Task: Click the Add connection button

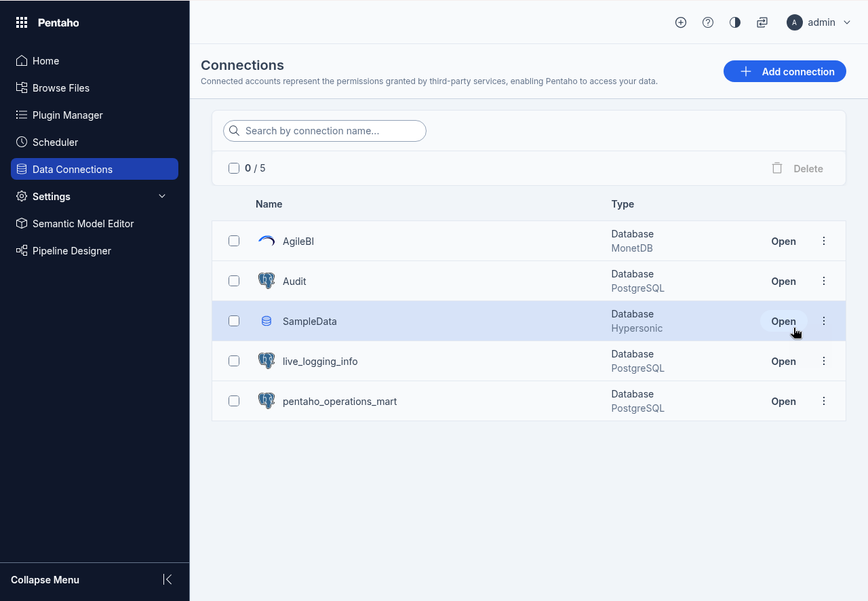Action: pos(785,71)
